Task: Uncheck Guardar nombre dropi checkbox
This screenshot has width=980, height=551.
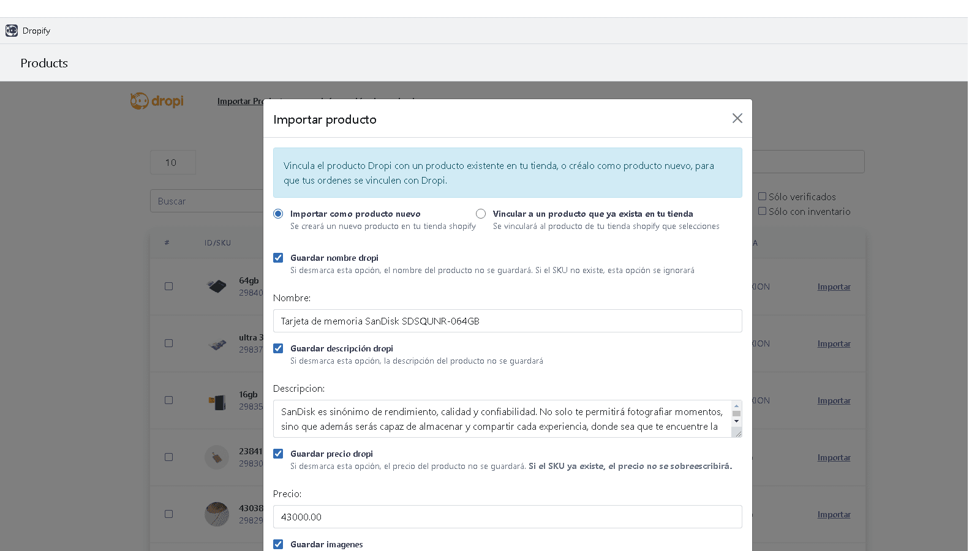Action: [x=278, y=258]
